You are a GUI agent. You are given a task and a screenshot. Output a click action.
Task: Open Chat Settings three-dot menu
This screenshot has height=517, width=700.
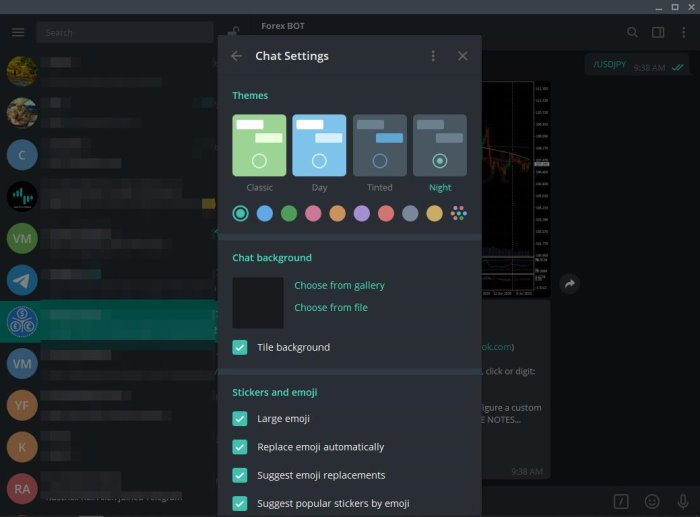click(x=433, y=56)
